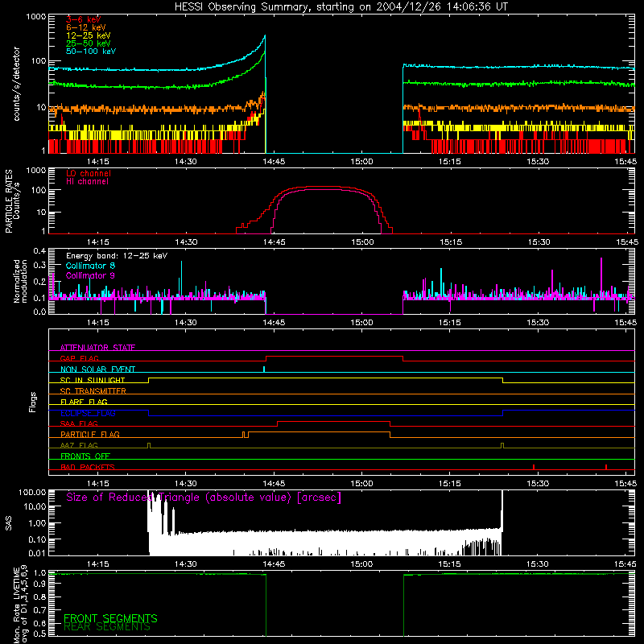The height and width of the screenshot is (644, 644).
Task: Click the FLARE_FLAG label
Action: 84,402
